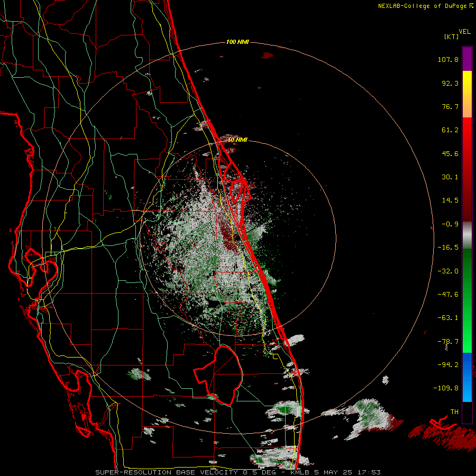Screen dimensions: 476x476
Task: Select the -16.5 velocity scale value
Action: pyautogui.click(x=448, y=248)
